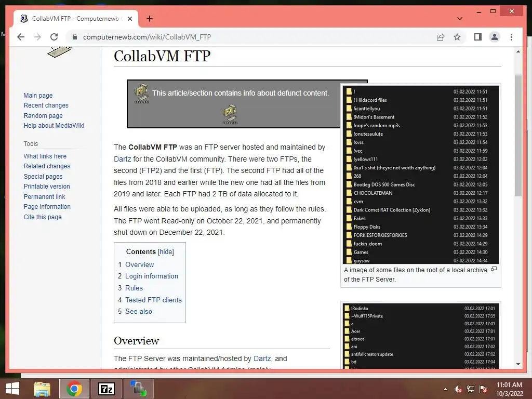Follow the Dartz link in intro paragraph
532x399 pixels.
pyautogui.click(x=122, y=159)
